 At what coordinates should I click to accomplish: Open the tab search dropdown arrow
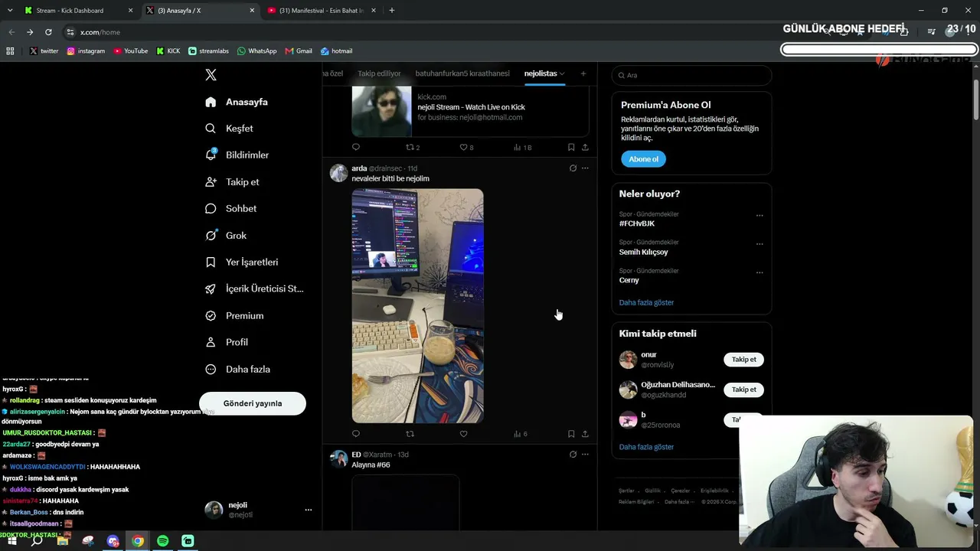(10, 11)
